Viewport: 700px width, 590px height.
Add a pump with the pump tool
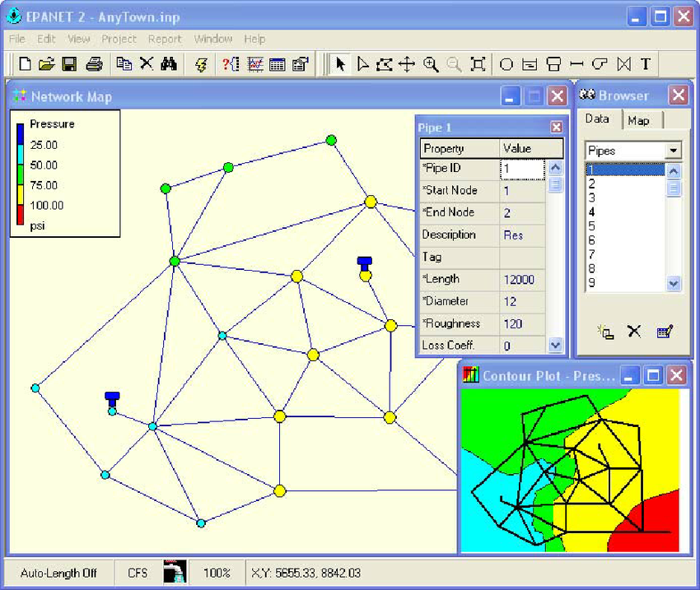(x=600, y=64)
